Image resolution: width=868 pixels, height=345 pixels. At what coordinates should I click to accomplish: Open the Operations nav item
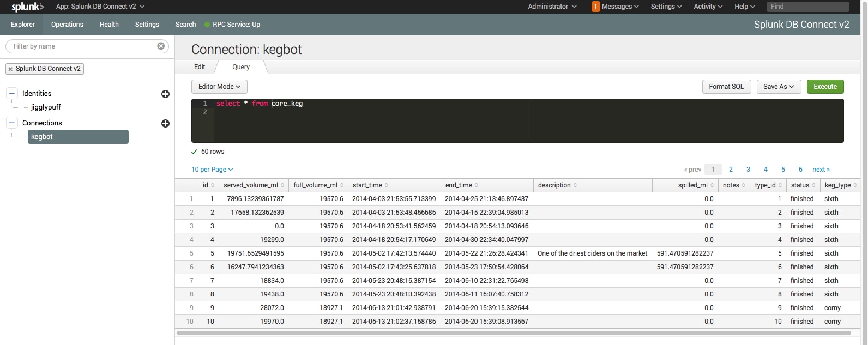pyautogui.click(x=67, y=25)
